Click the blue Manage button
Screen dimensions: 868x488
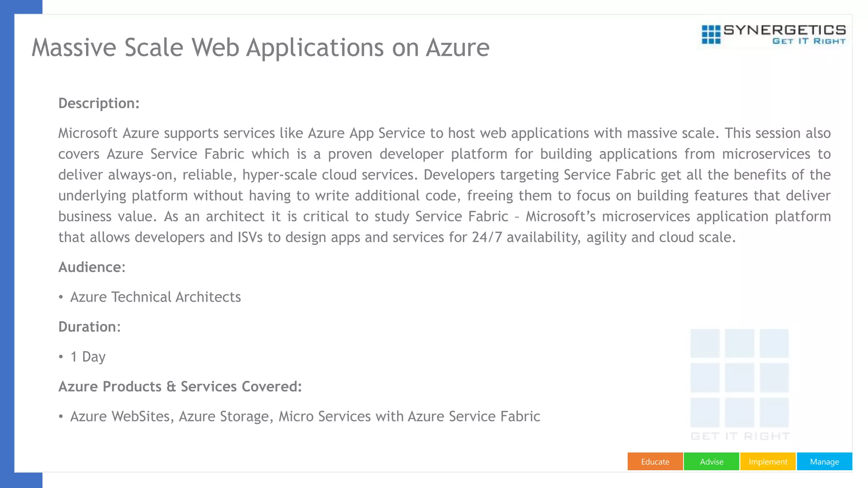coord(824,461)
